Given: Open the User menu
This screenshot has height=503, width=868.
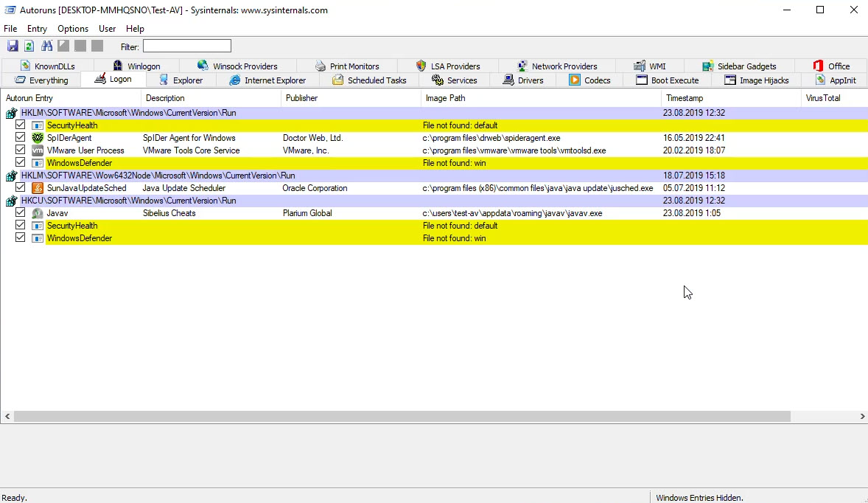Looking at the screenshot, I should 108,29.
